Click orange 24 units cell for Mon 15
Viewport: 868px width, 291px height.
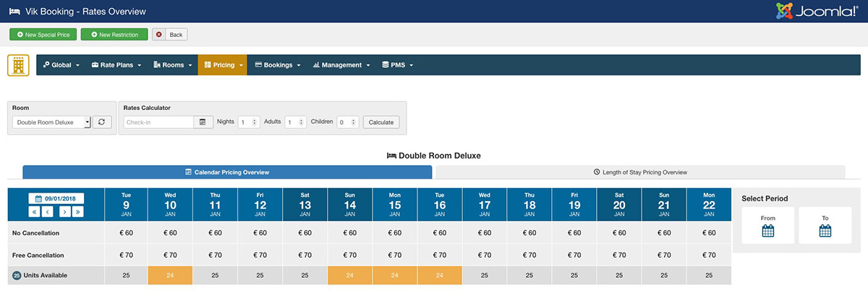[395, 276]
